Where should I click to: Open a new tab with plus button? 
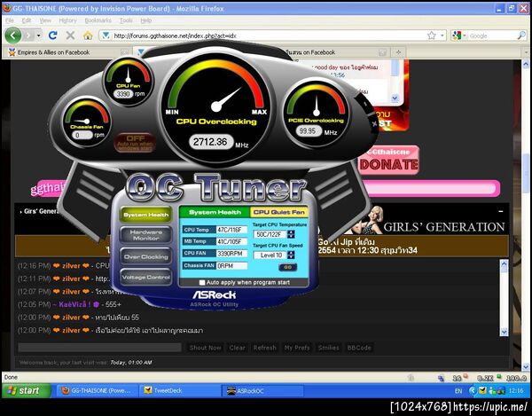(398, 52)
